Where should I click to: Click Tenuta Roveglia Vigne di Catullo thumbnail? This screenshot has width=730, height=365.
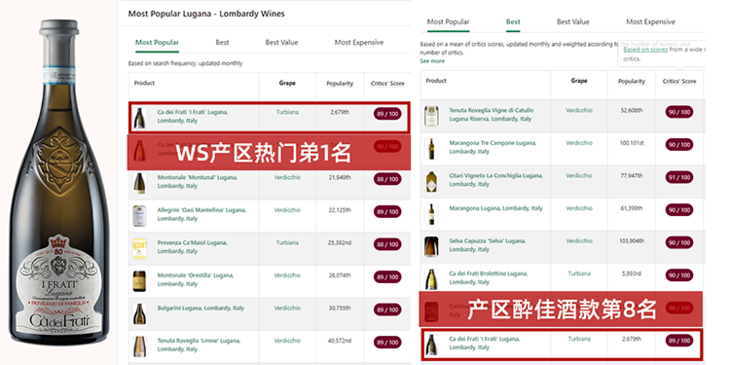(x=431, y=116)
